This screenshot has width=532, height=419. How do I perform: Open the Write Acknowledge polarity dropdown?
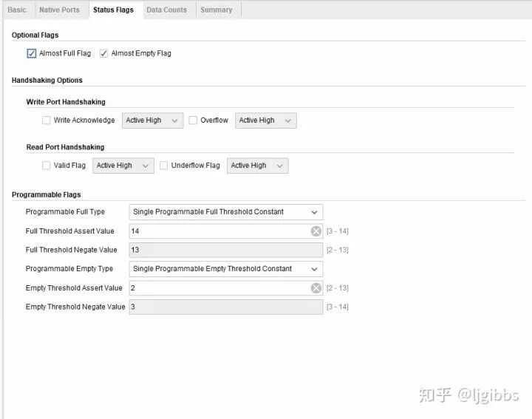click(x=151, y=120)
